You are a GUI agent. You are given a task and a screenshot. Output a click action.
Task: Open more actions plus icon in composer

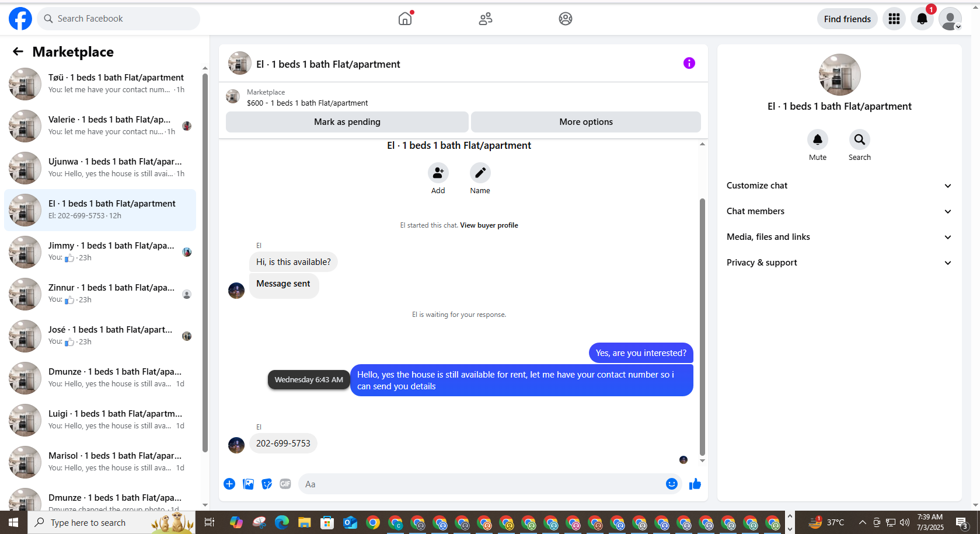229,484
